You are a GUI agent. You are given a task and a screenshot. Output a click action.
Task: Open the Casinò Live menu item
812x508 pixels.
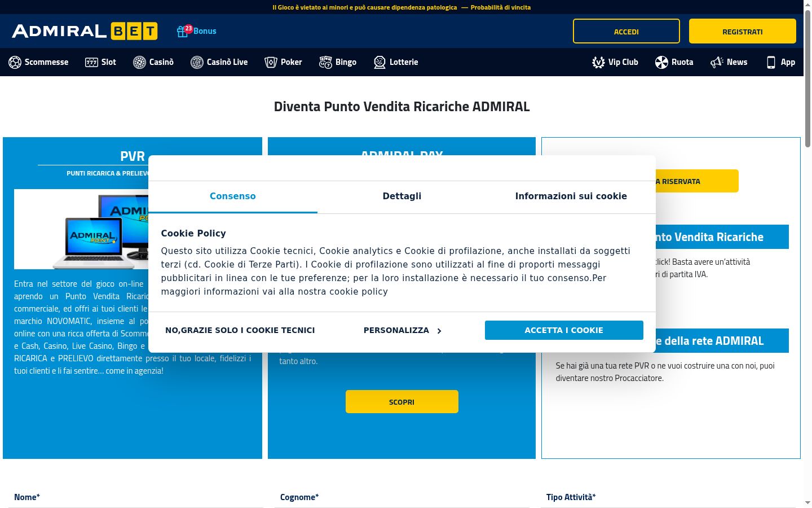[x=219, y=62]
